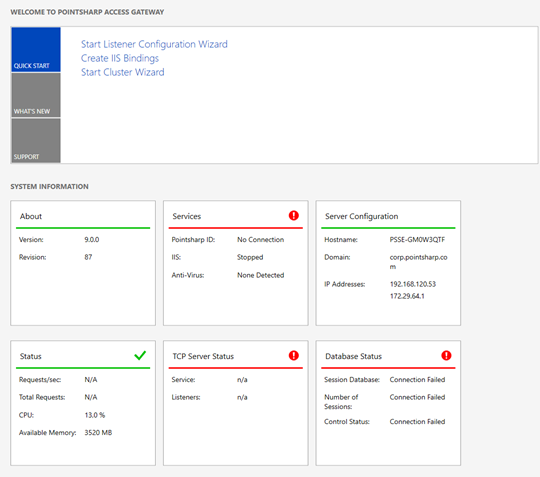Click the green checkmark in Status card

[x=140, y=355]
